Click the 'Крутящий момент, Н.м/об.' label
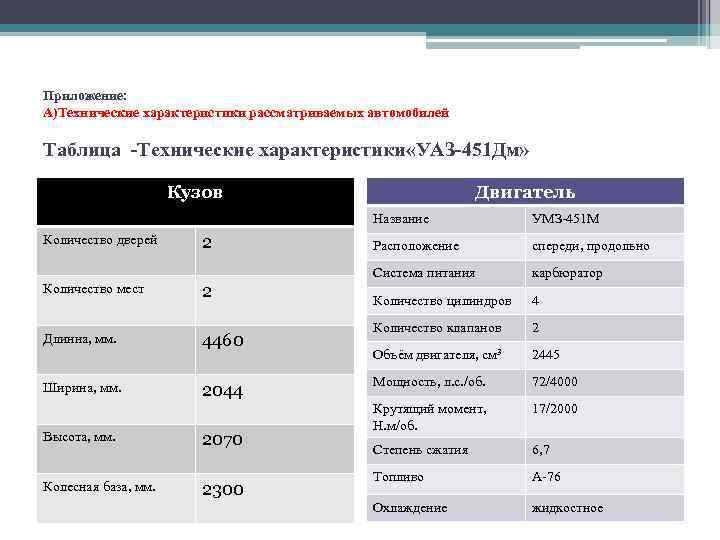Viewport: 720px width, 540px height. pyautogui.click(x=429, y=417)
